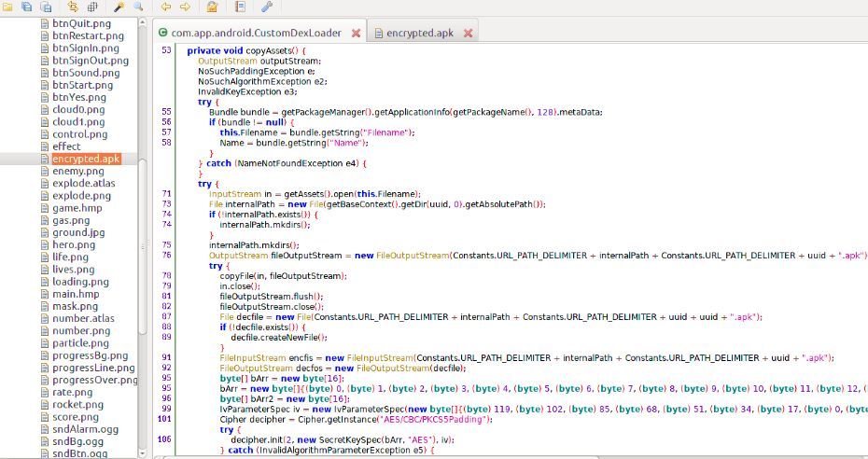This screenshot has width=868, height=459.
Task: Open preferences with the wrench icon
Action: click(268, 7)
